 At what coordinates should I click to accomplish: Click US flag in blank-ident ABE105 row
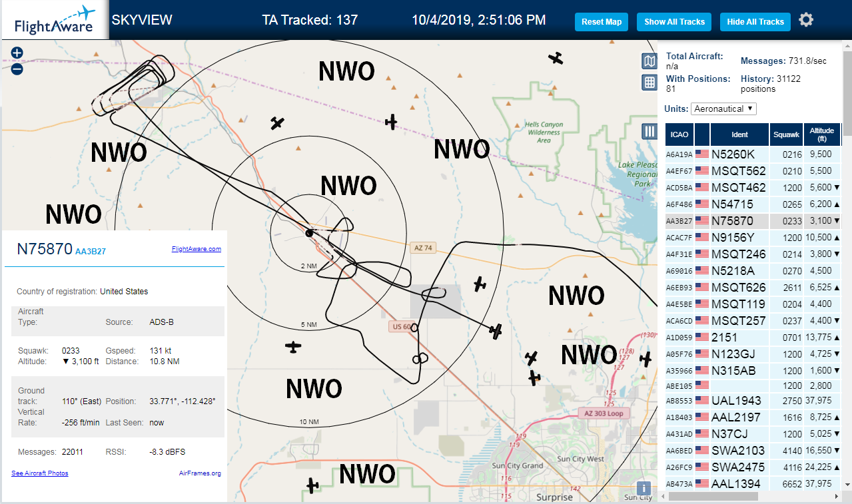[702, 385]
